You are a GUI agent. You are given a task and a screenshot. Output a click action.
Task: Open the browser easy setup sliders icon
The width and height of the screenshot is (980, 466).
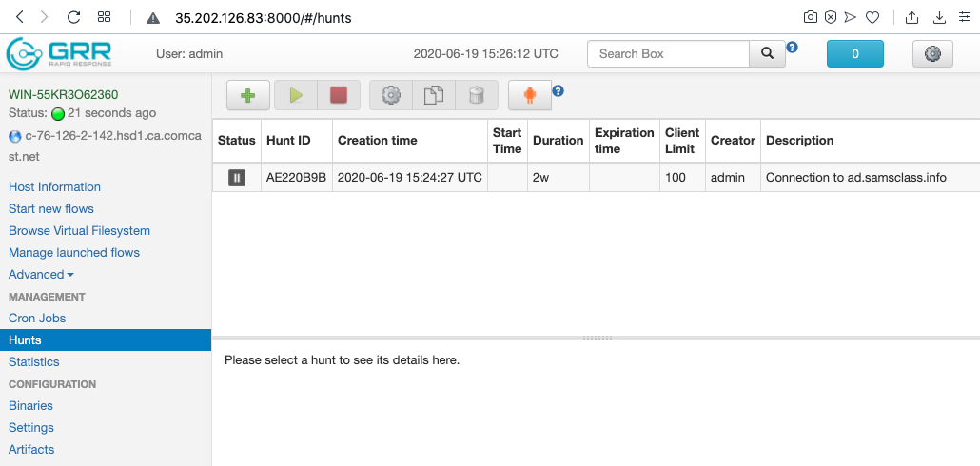tap(965, 17)
